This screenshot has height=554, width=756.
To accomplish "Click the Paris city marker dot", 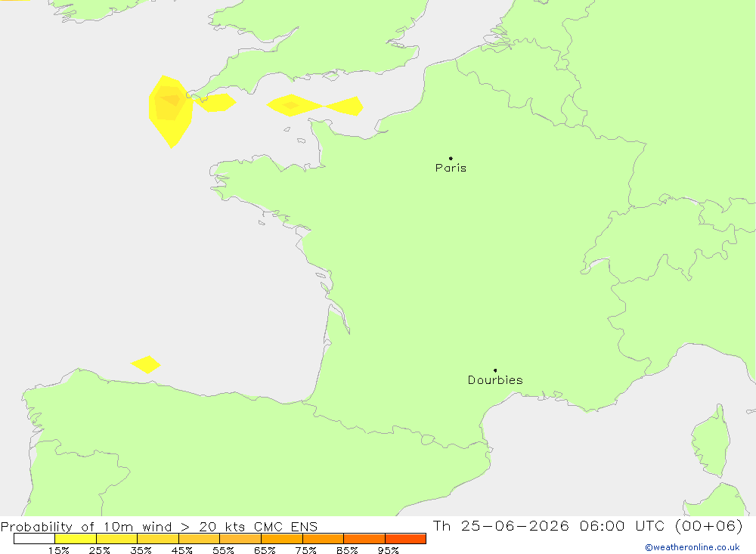I will coord(451,158).
